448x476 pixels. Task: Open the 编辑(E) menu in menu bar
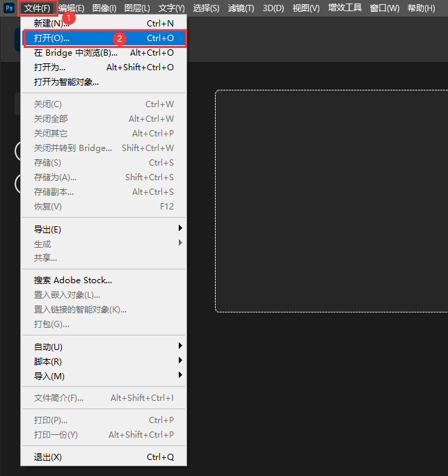[x=72, y=8]
